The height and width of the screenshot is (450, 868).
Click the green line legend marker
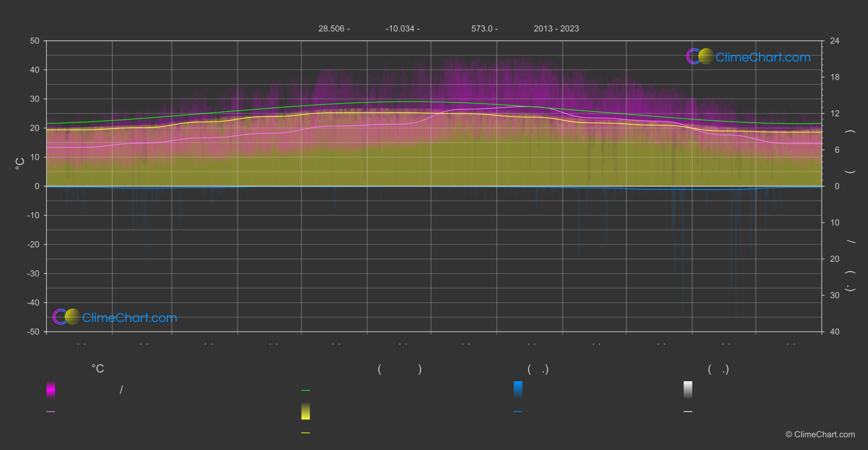pos(306,391)
